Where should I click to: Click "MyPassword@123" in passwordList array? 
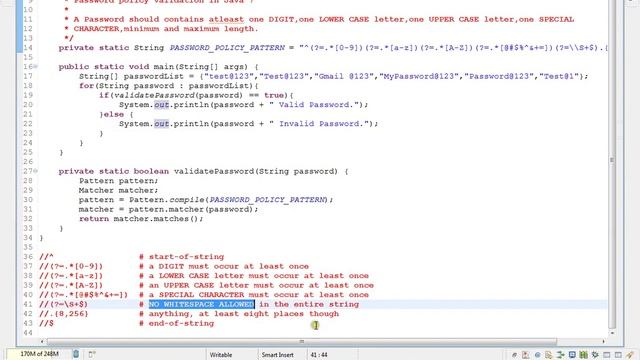(x=420, y=76)
